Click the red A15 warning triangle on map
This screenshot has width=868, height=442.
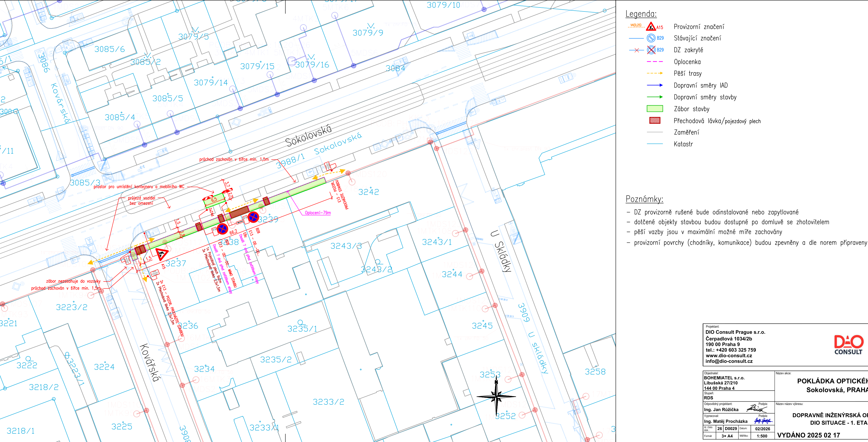click(161, 254)
